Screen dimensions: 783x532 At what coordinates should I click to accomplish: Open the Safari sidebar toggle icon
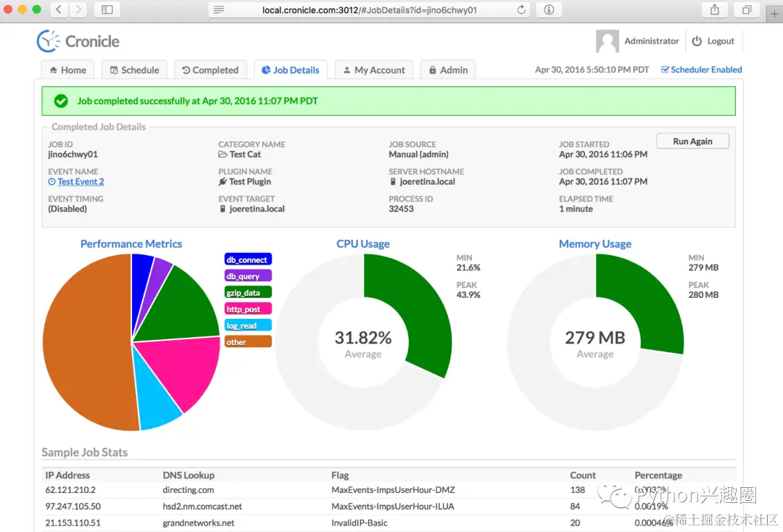(x=107, y=9)
